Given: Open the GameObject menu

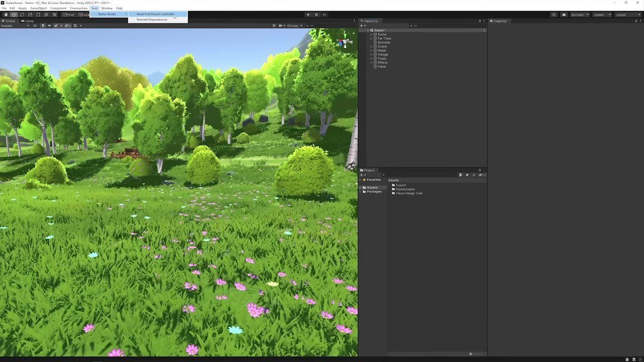Looking at the screenshot, I should pos(38,9).
